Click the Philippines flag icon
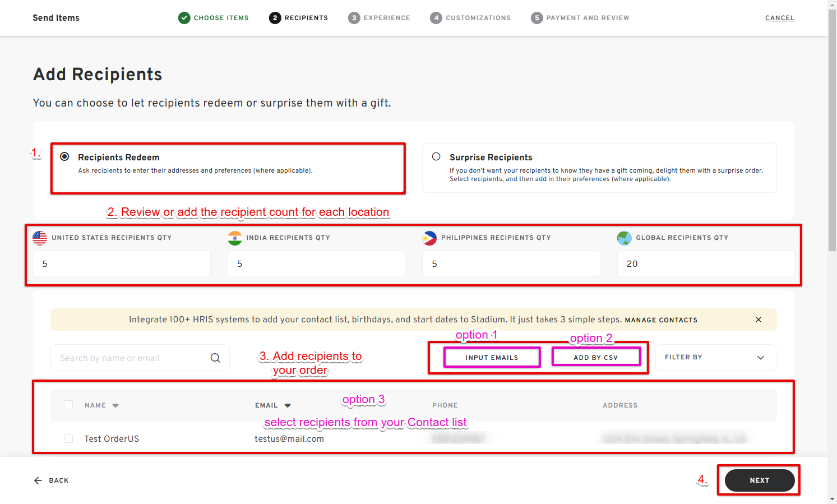This screenshot has height=504, width=837. point(429,238)
